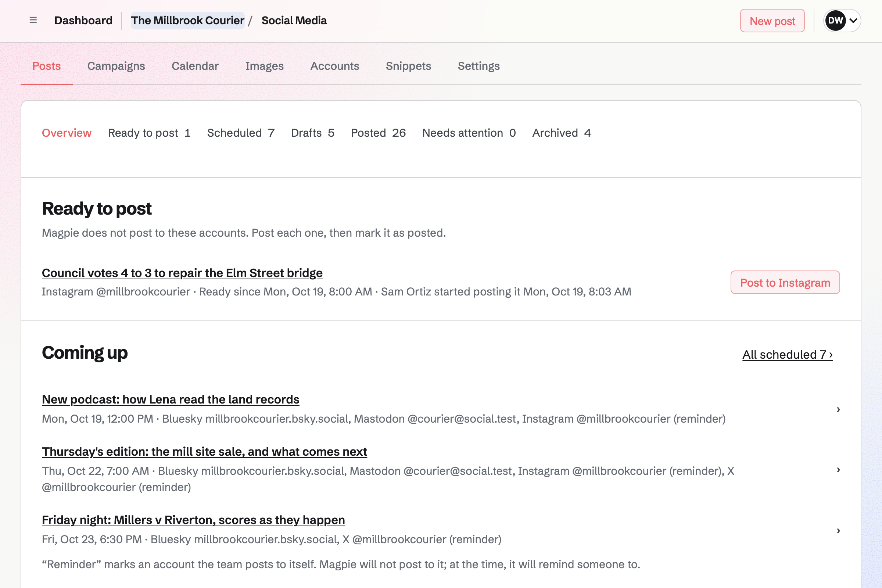Create a New post
Screen dimensions: 882x588
pos(772,21)
